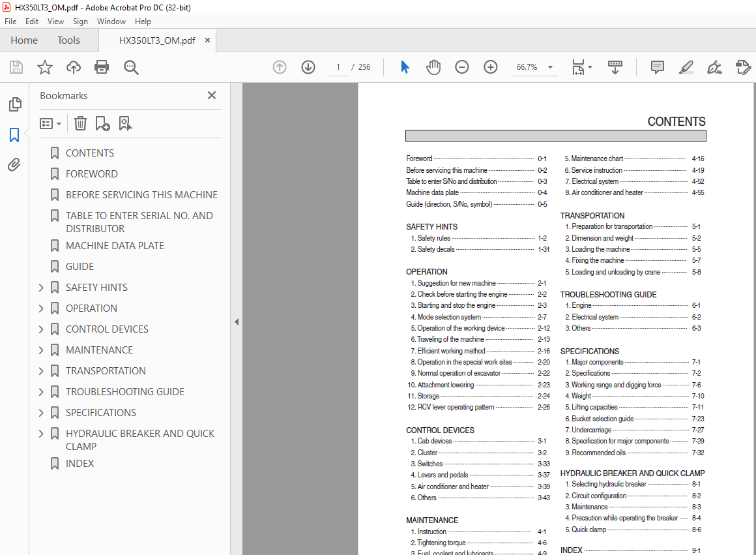Open the bookmark Options dropdown menu
The height and width of the screenshot is (555, 756).
point(51,123)
